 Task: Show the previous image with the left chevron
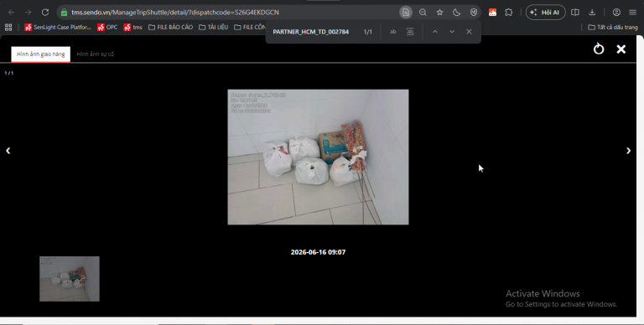(8, 151)
